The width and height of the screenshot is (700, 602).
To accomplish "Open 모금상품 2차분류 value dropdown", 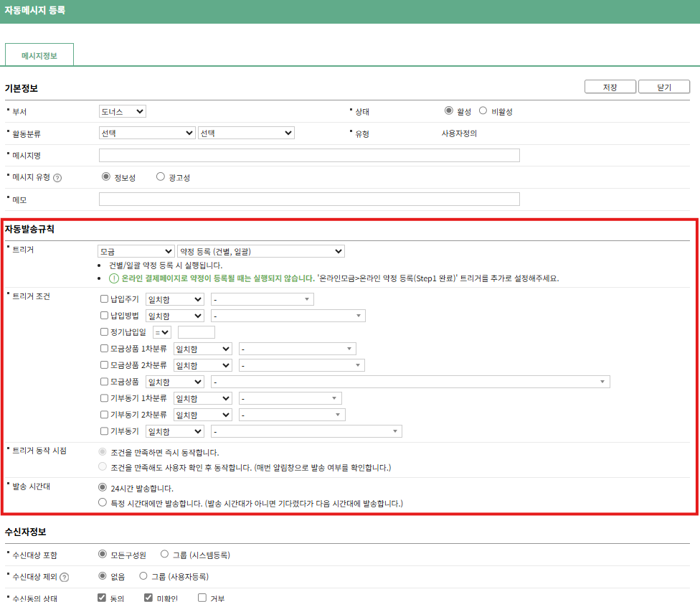I will click(x=302, y=365).
